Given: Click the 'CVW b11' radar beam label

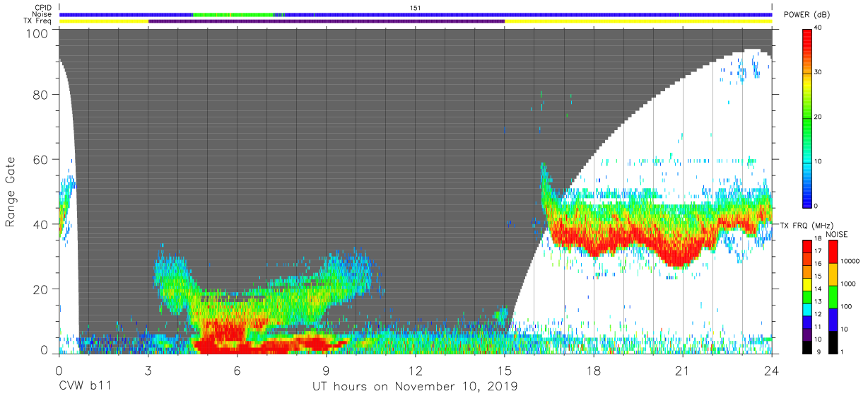Looking at the screenshot, I should 84,387.
